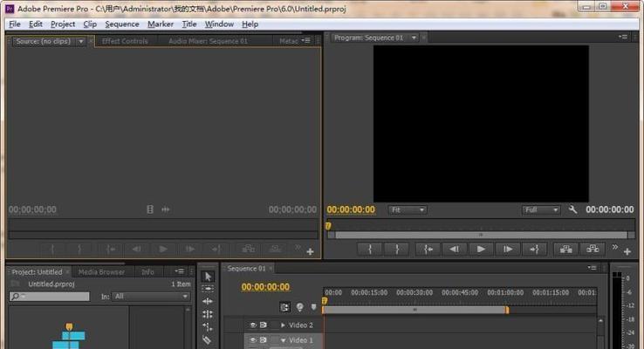The width and height of the screenshot is (644, 349).
Task: Open the Source clip dropdown
Action: click(x=81, y=42)
